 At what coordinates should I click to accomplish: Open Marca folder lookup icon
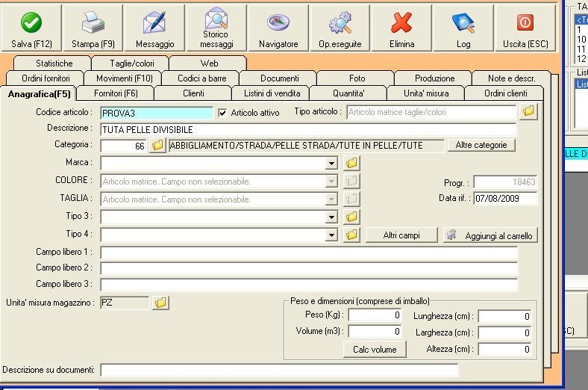pyautogui.click(x=351, y=163)
